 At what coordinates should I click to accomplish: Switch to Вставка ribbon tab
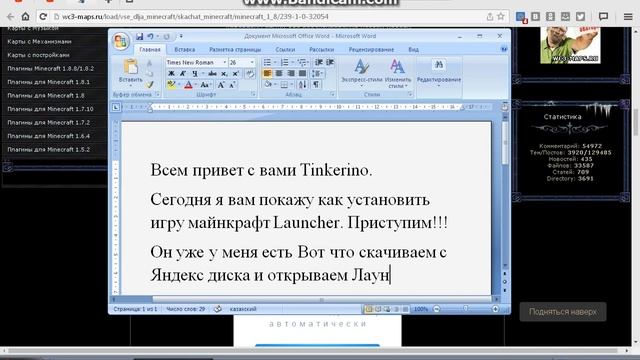pos(184,49)
